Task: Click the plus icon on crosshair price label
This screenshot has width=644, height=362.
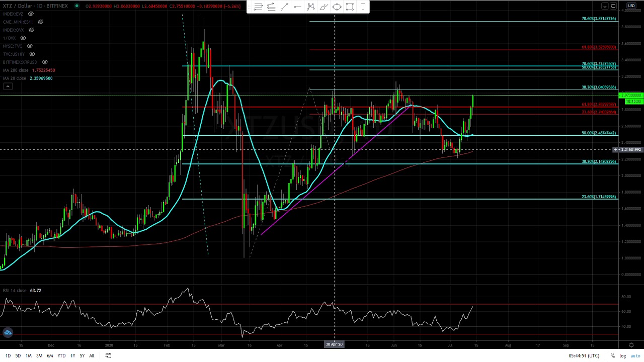Action: pyautogui.click(x=615, y=149)
